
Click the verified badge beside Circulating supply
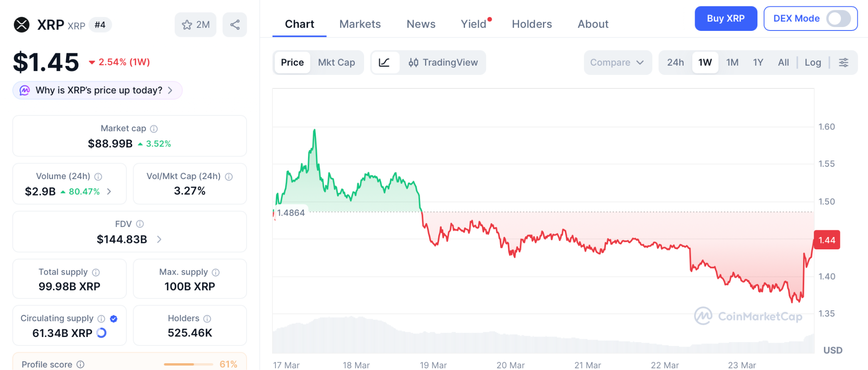[x=114, y=319]
